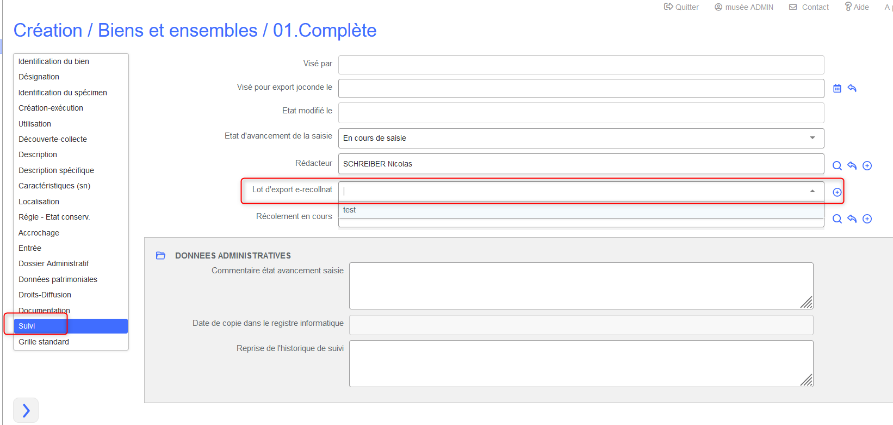Click Quitter to exit the application
The width and height of the screenshot is (893, 425).
pyautogui.click(x=685, y=7)
